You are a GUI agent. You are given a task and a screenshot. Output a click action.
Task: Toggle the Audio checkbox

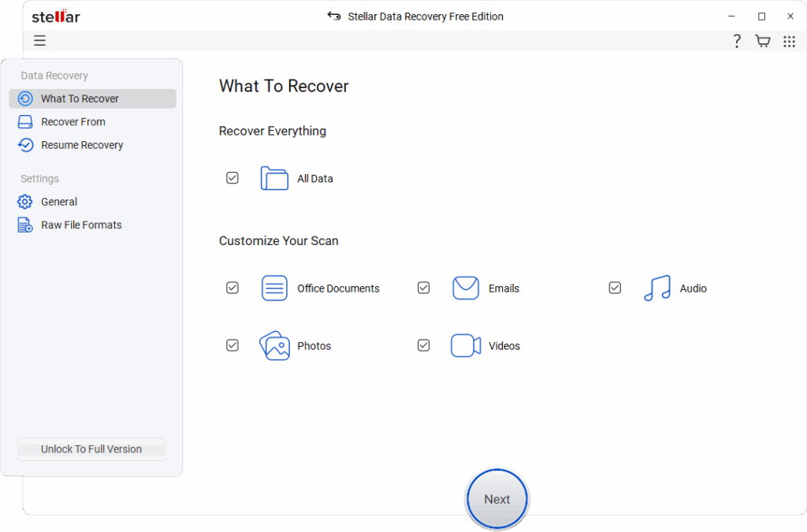tap(615, 288)
